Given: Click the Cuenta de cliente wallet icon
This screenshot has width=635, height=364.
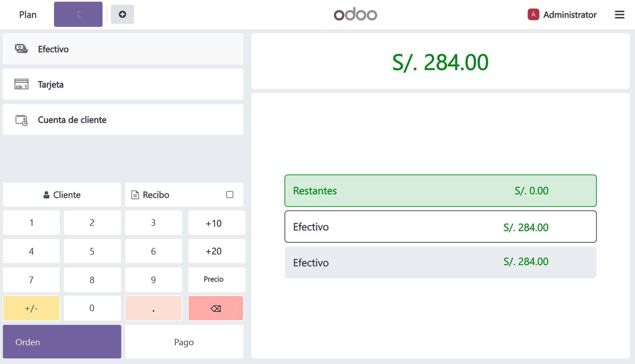Looking at the screenshot, I should (x=21, y=120).
